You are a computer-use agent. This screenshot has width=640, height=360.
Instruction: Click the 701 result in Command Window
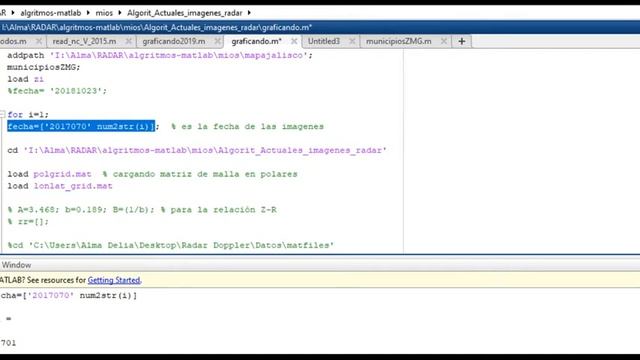tap(8, 343)
